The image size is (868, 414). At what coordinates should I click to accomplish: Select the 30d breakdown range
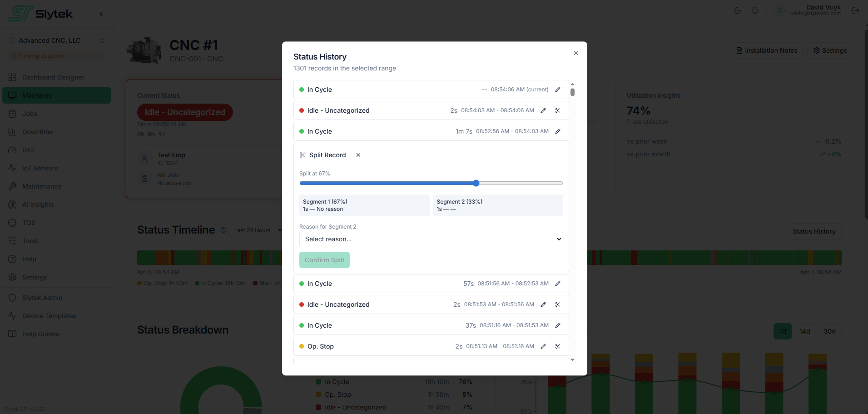point(829,331)
